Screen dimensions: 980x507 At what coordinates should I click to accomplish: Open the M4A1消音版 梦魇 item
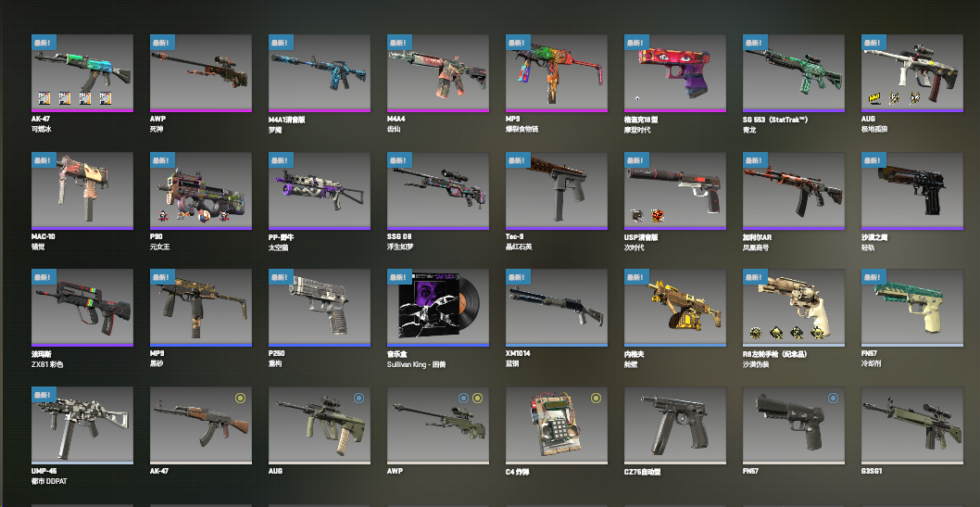[x=320, y=73]
